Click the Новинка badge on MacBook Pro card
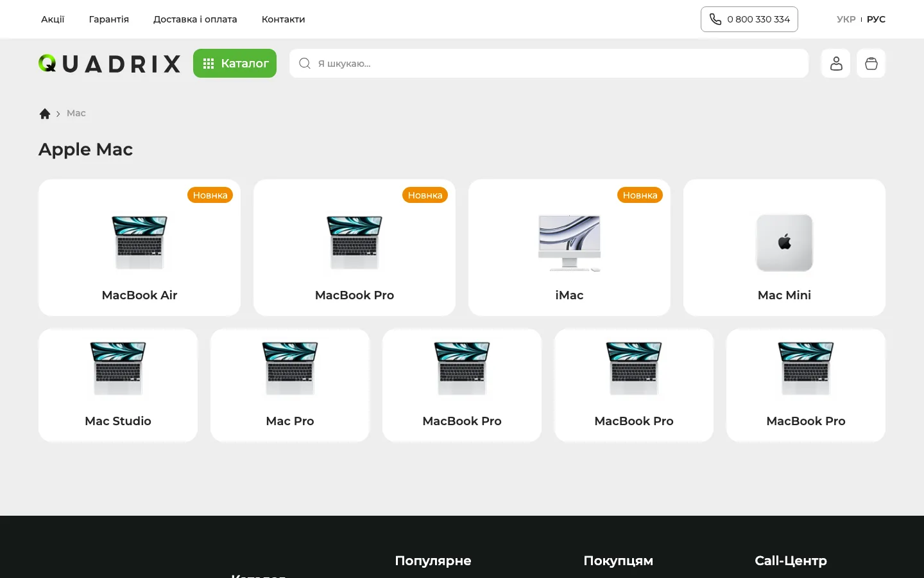Viewport: 924px width, 578px height. (425, 195)
